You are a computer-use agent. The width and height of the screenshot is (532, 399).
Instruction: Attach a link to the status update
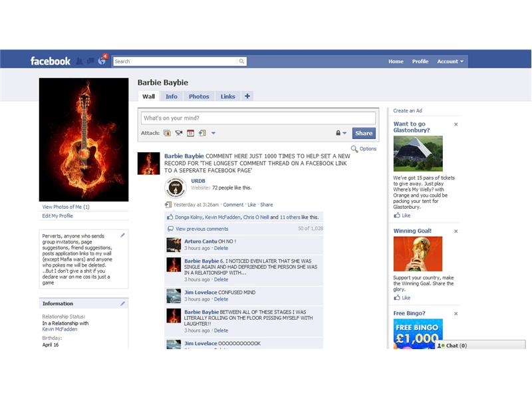(x=201, y=133)
